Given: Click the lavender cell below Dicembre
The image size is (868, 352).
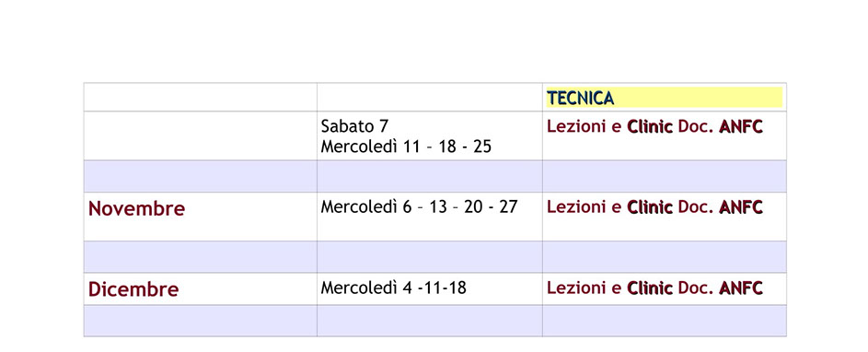Looking at the screenshot, I should click(201, 321).
